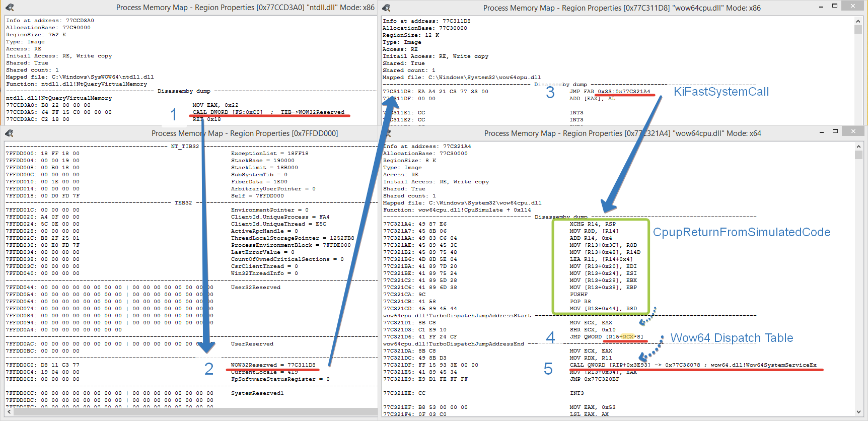Click scroll-up arrow in the x86 wow64cpu window
The image size is (868, 421).
click(x=858, y=21)
